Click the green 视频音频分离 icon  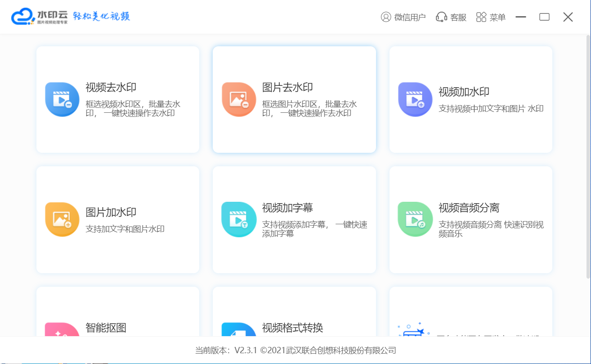(x=415, y=219)
